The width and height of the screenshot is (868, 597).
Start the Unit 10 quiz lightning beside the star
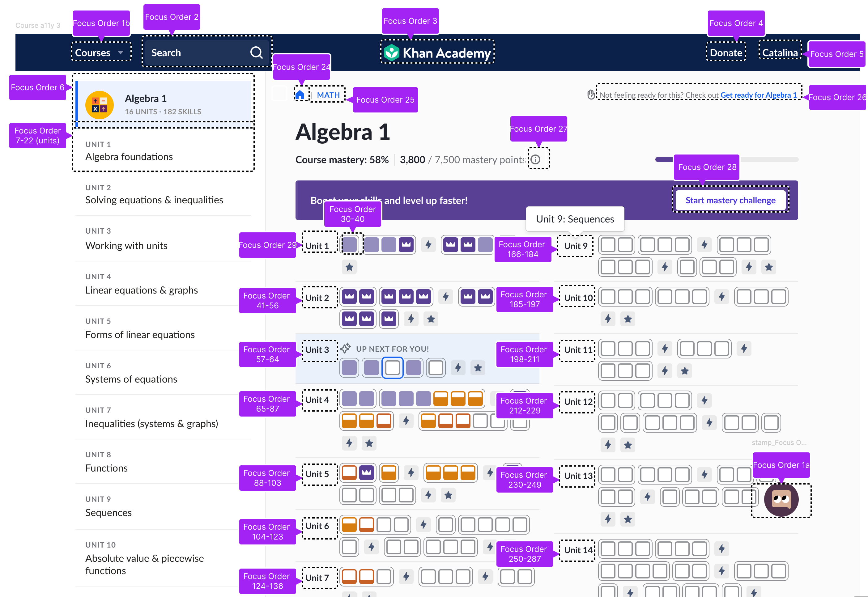tap(608, 319)
